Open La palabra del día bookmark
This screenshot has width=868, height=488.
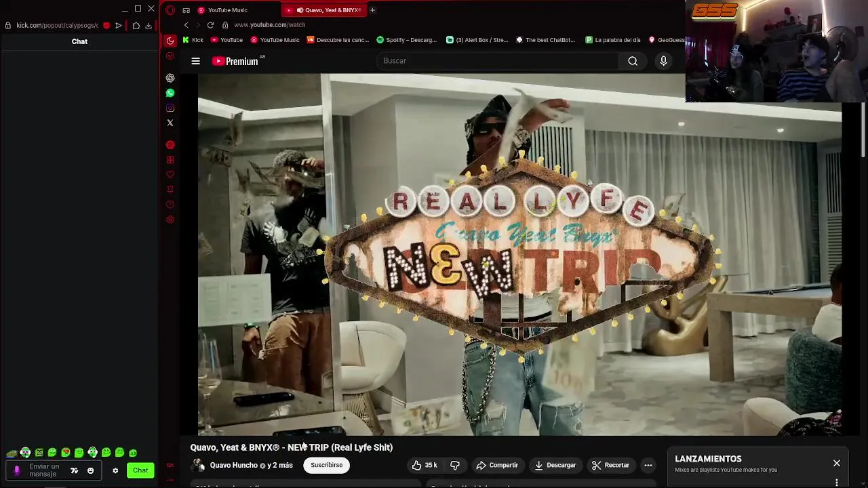pyautogui.click(x=613, y=40)
